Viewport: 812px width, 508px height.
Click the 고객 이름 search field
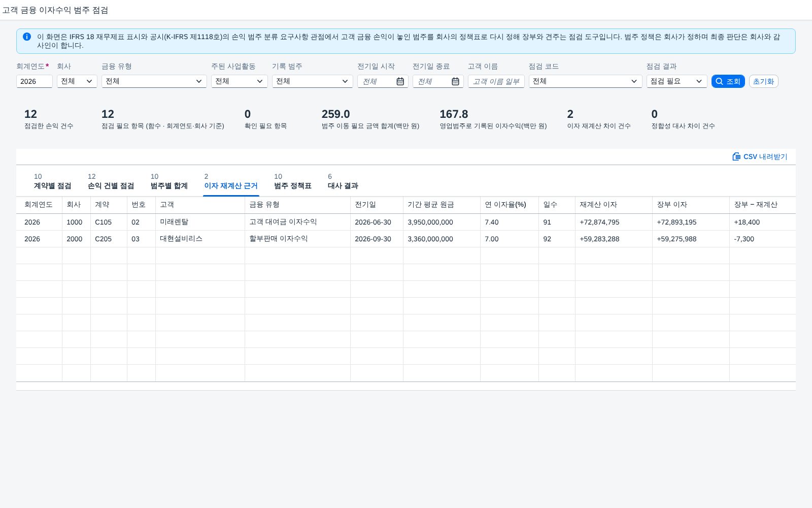coord(496,81)
